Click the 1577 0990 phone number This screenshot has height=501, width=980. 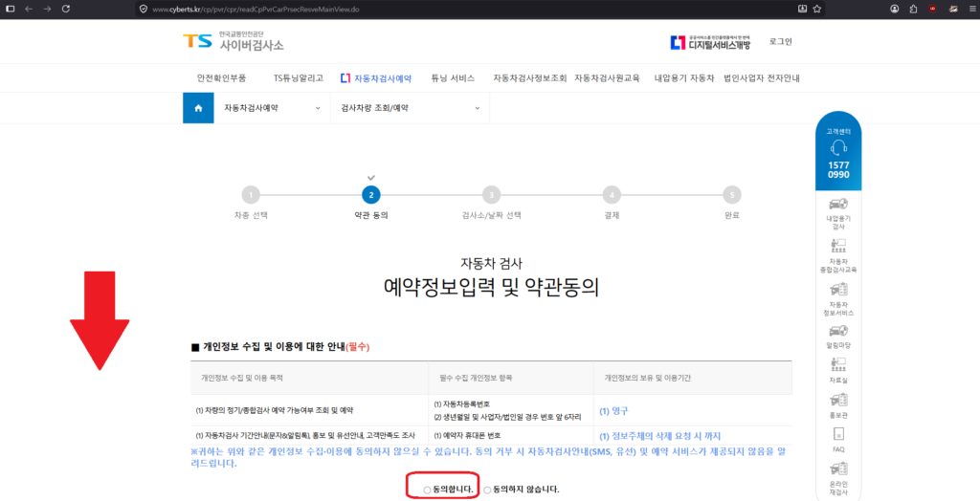pyautogui.click(x=838, y=170)
